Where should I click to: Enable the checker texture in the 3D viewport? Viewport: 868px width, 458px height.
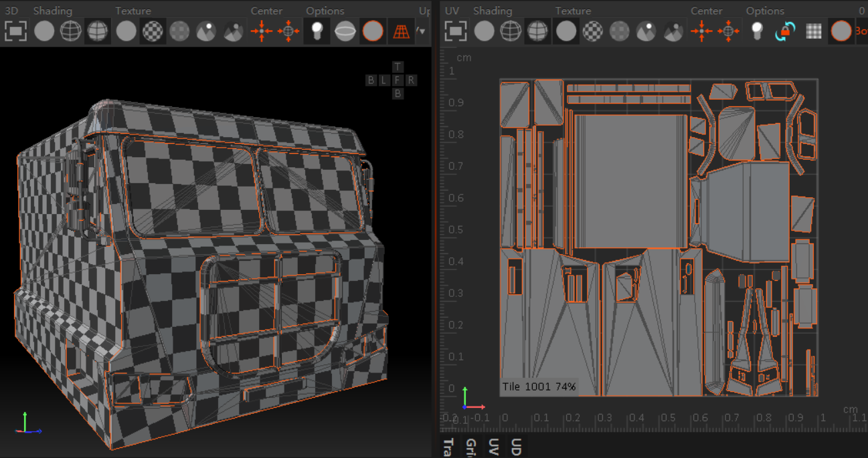153,31
